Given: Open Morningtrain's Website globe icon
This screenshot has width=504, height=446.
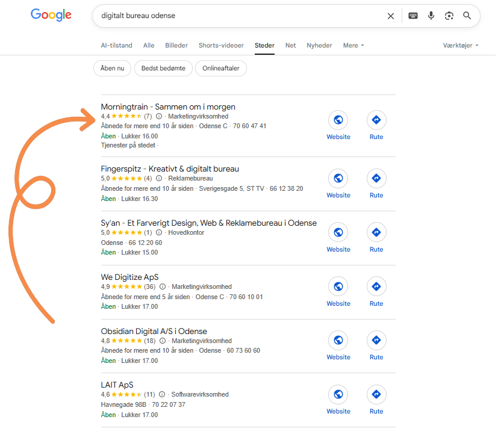Looking at the screenshot, I should [338, 120].
